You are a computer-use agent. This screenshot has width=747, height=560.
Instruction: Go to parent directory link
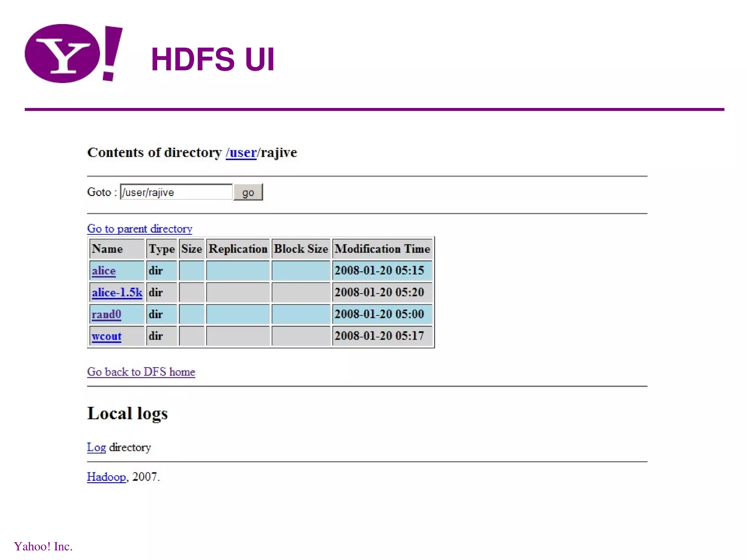pyautogui.click(x=139, y=229)
